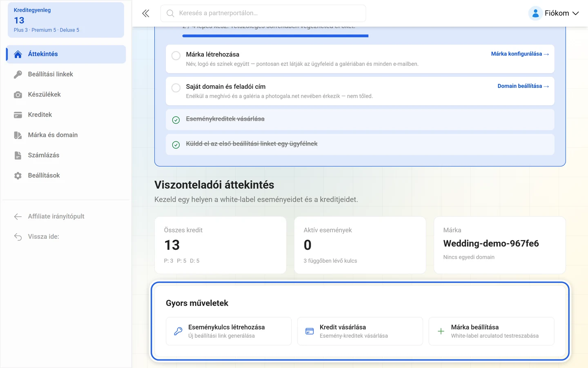Click the Gyors műveletek heading
Screen dimensions: 588x368
coord(197,303)
